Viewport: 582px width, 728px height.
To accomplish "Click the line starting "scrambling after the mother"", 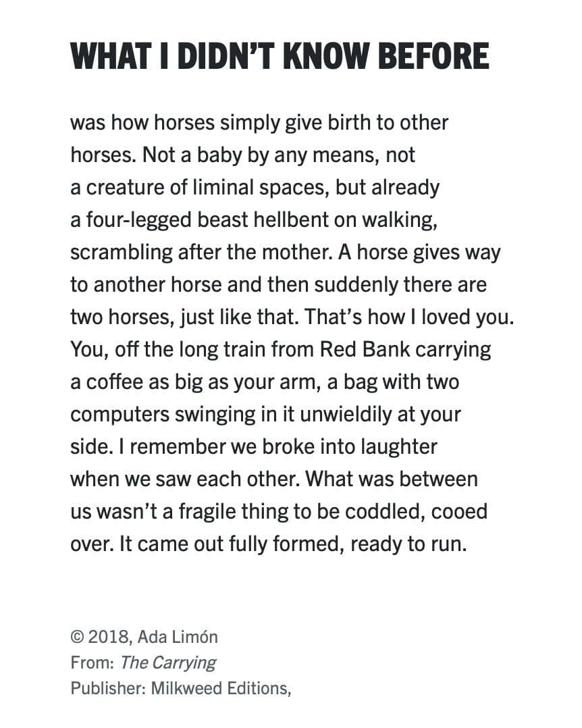I will 286,253.
